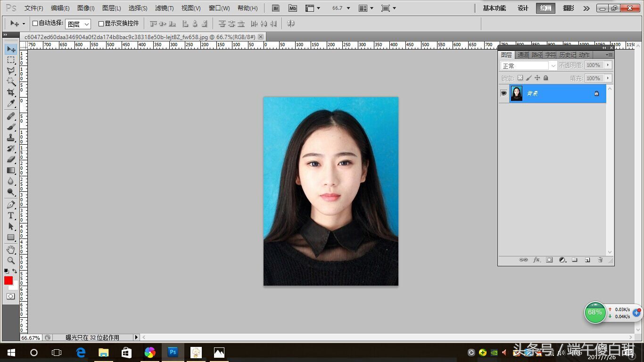
Task: Open the 正常 blend mode dropdown
Action: (x=528, y=66)
